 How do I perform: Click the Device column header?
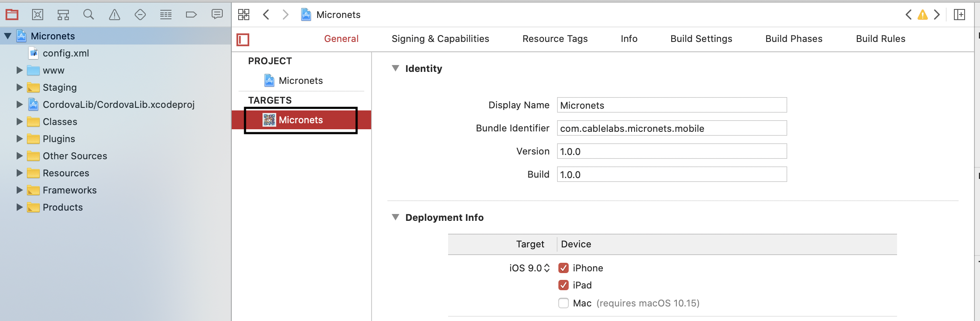click(576, 244)
